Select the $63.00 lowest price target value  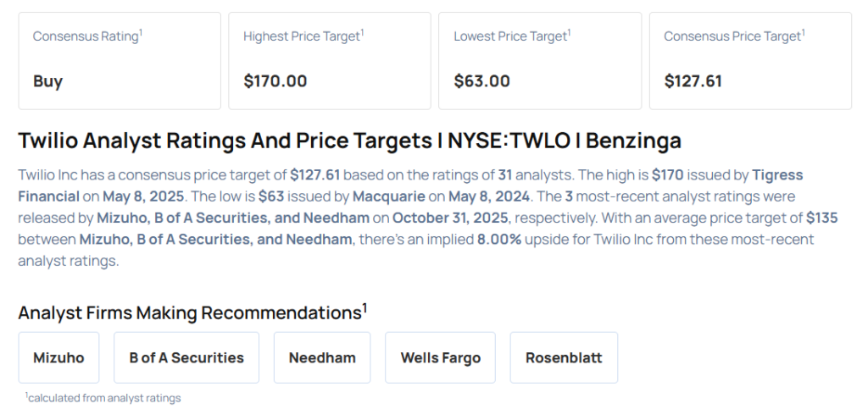tap(482, 81)
